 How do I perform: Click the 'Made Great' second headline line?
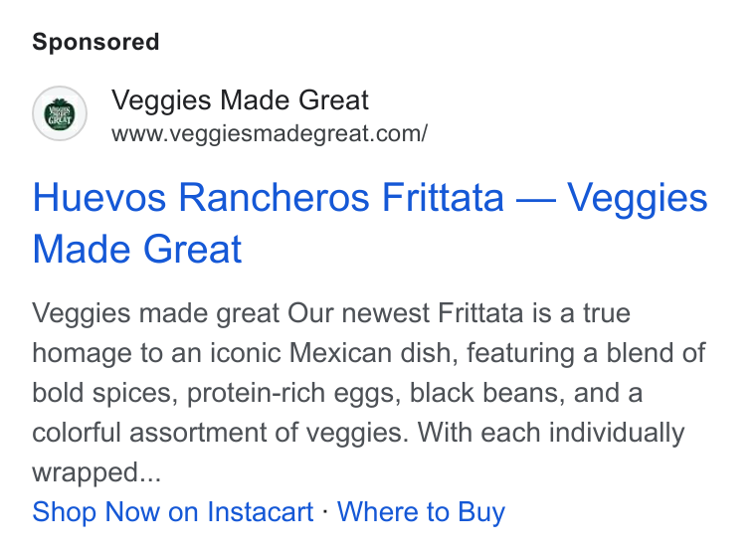click(137, 249)
